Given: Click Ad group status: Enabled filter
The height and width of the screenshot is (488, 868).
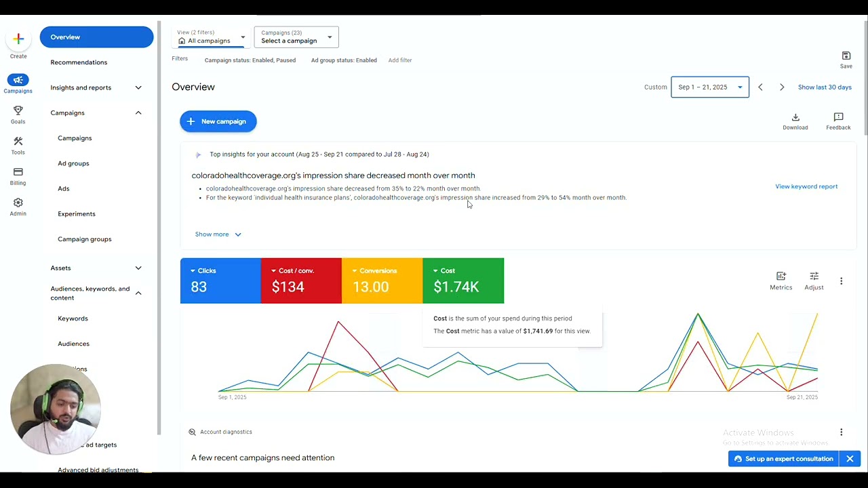Looking at the screenshot, I should 344,60.
